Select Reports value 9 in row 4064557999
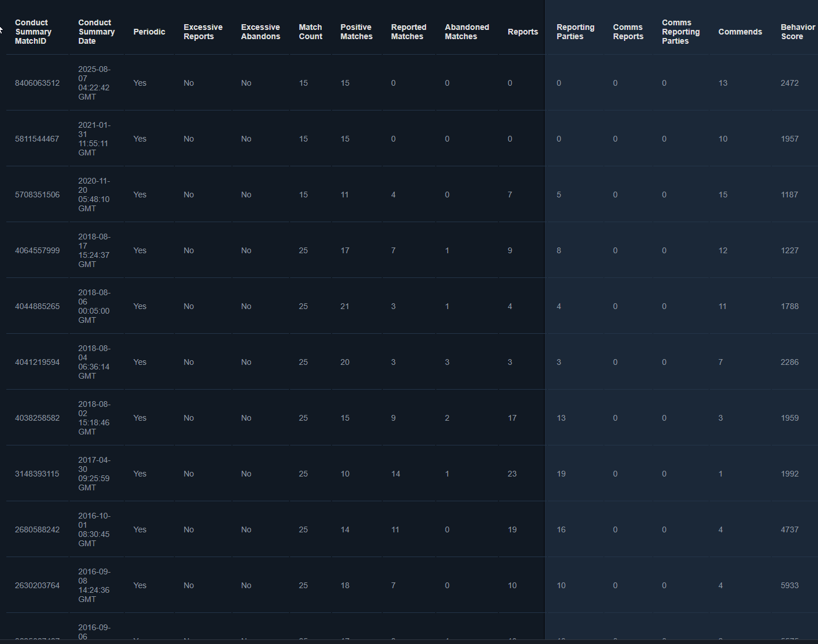 tap(510, 250)
